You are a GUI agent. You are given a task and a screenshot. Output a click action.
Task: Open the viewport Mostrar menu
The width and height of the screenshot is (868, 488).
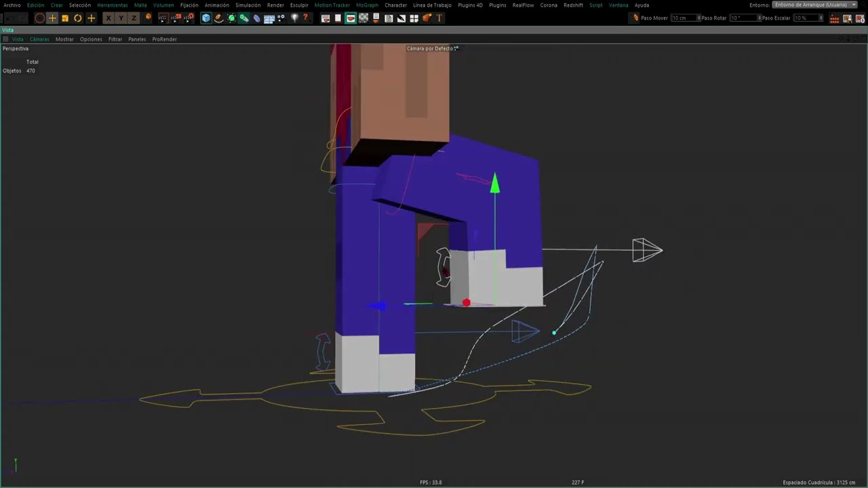pyautogui.click(x=64, y=39)
